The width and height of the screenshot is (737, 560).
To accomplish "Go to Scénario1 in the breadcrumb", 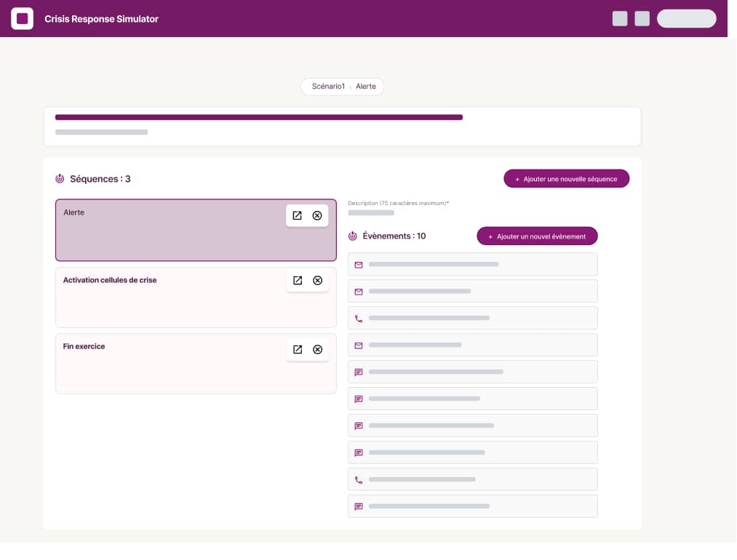I will coord(328,87).
